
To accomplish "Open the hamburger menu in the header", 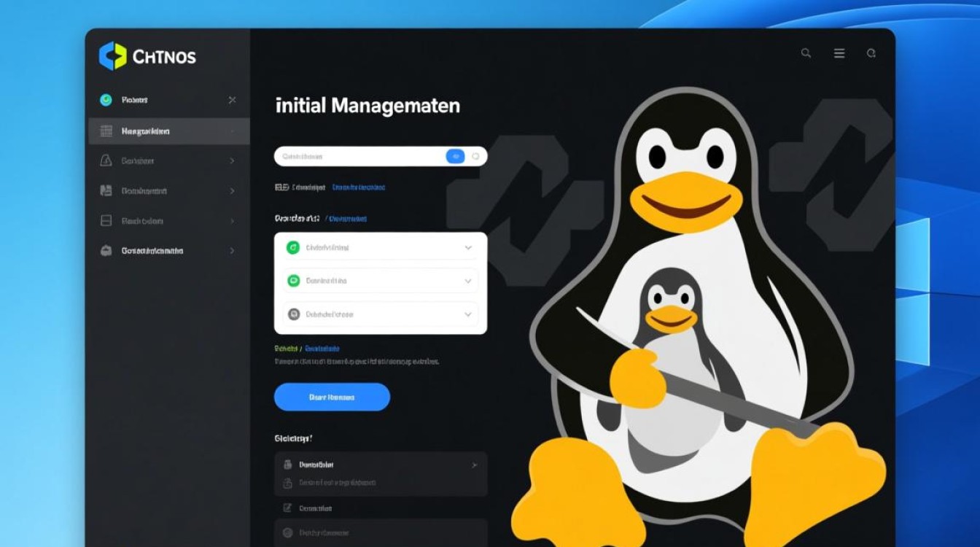I will click(x=839, y=53).
